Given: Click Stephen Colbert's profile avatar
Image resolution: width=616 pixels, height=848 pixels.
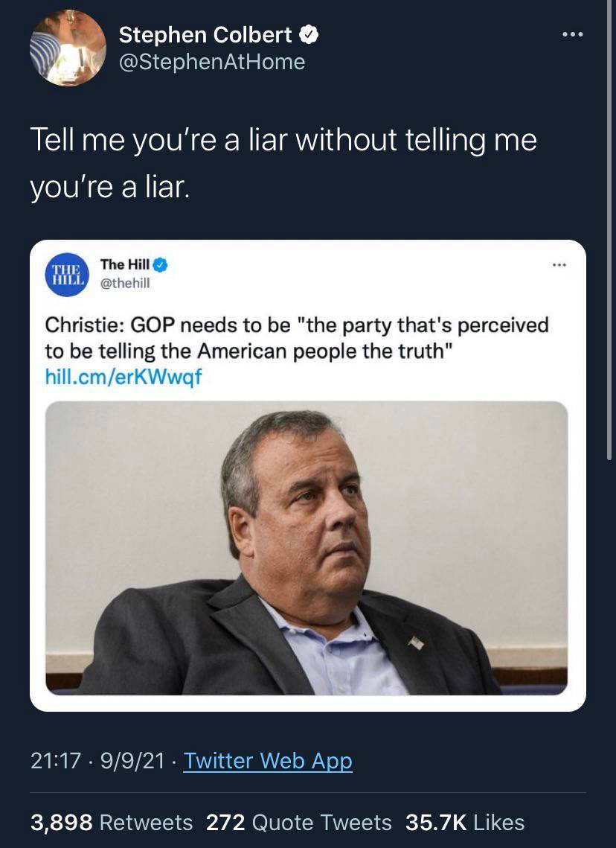Looking at the screenshot, I should 68,48.
